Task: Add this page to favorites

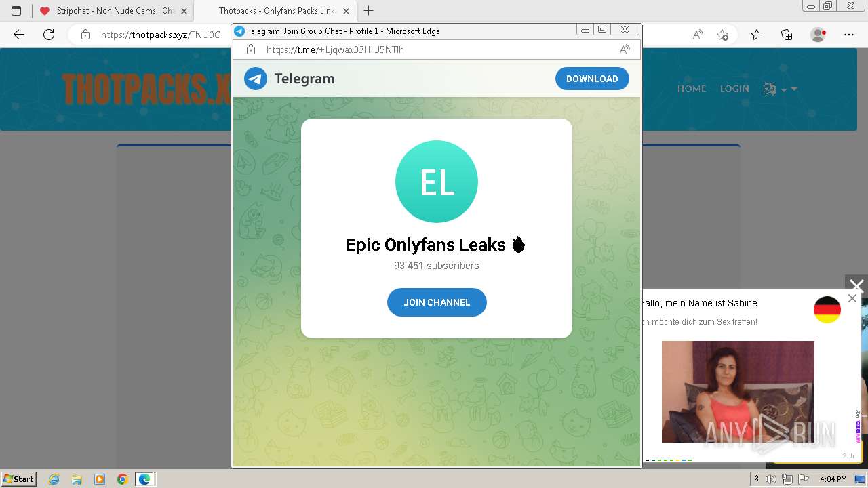Action: click(723, 35)
